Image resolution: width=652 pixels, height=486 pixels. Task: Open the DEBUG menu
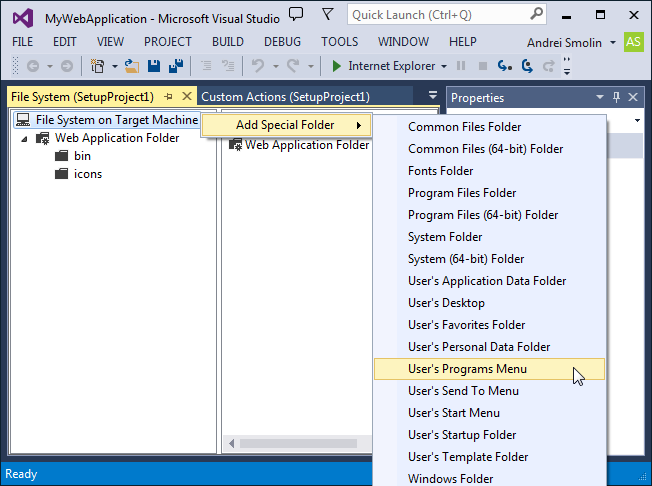point(282,42)
